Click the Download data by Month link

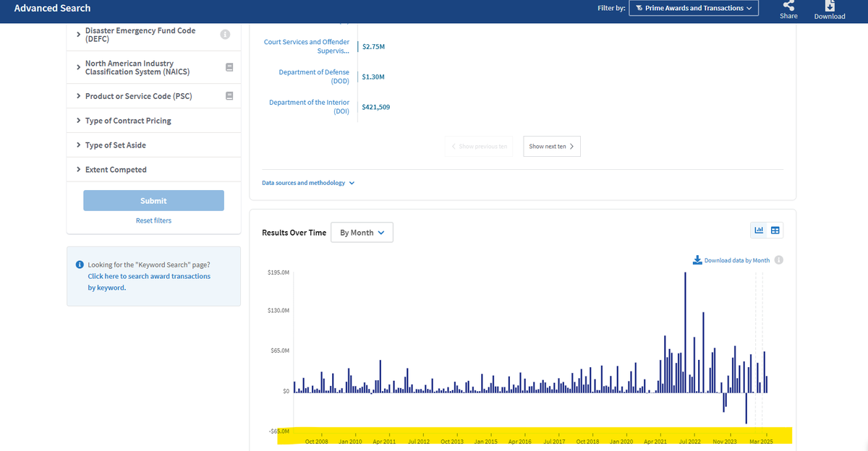point(731,260)
